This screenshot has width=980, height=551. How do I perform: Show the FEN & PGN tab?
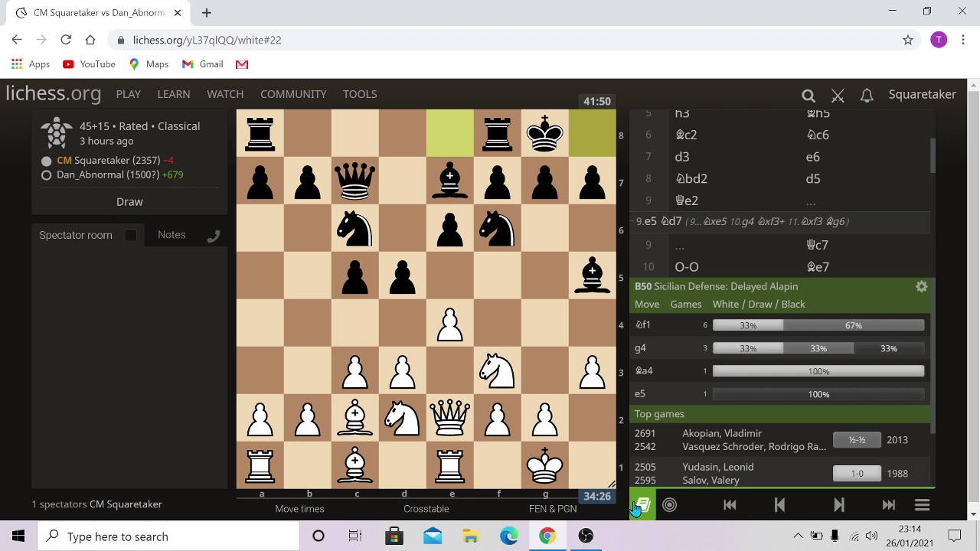(x=553, y=509)
